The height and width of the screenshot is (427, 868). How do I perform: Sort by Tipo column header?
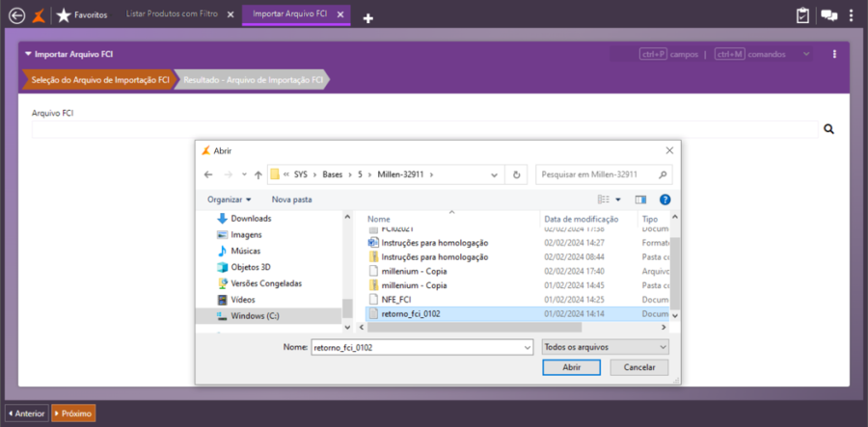(650, 219)
